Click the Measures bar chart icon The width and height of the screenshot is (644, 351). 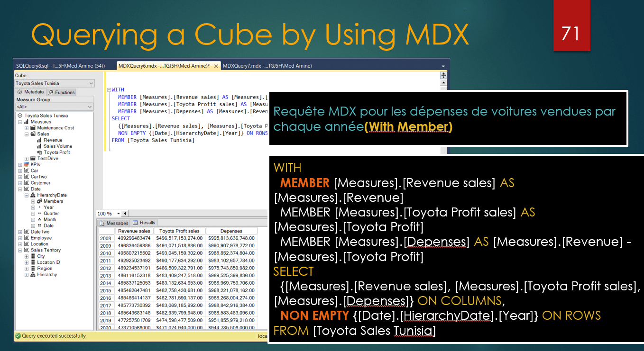point(27,122)
